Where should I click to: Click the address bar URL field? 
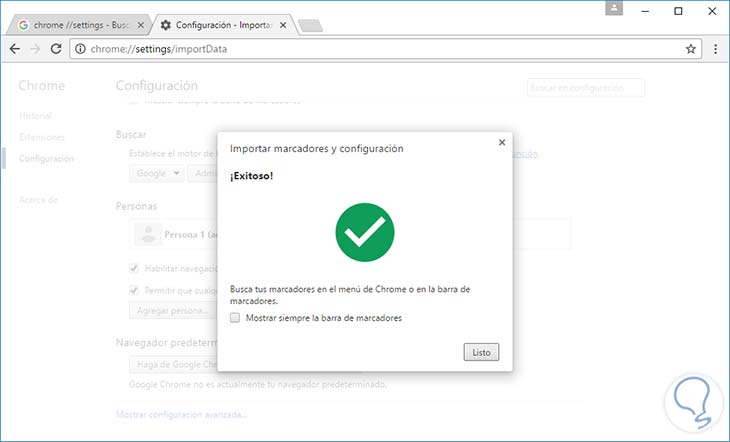pyautogui.click(x=385, y=49)
